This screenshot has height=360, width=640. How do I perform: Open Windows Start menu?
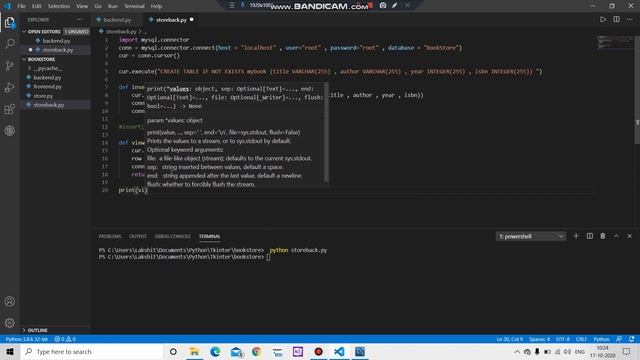(10, 351)
